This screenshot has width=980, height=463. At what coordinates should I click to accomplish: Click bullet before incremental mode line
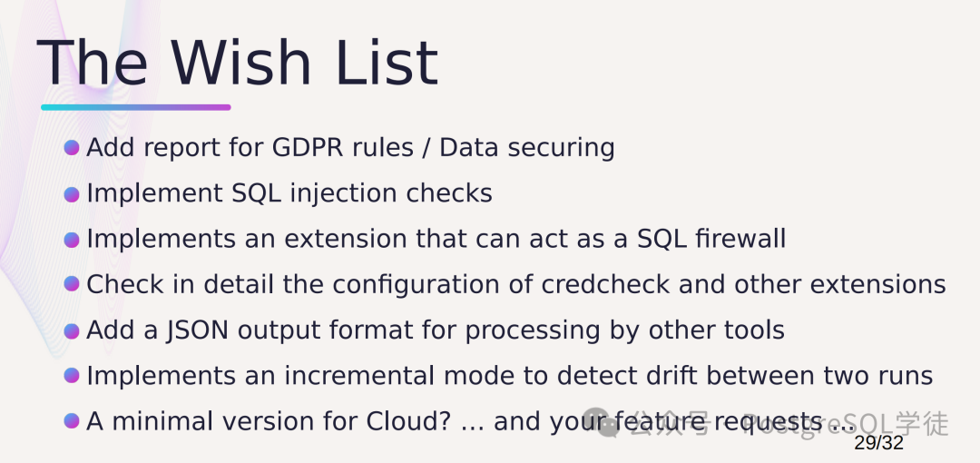pos(72,375)
